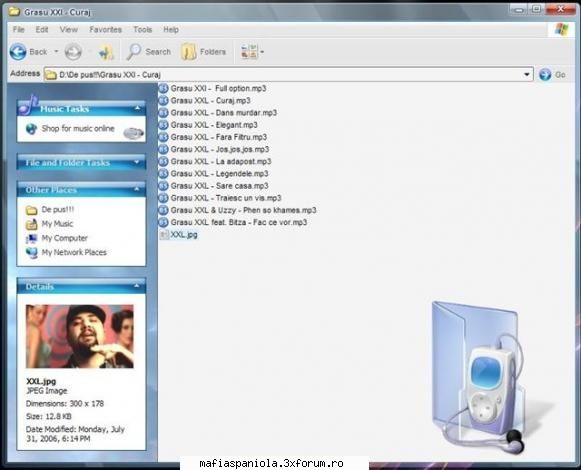The height and width of the screenshot is (470, 581).
Task: Click the folder icon in Address bar
Action: 51,75
